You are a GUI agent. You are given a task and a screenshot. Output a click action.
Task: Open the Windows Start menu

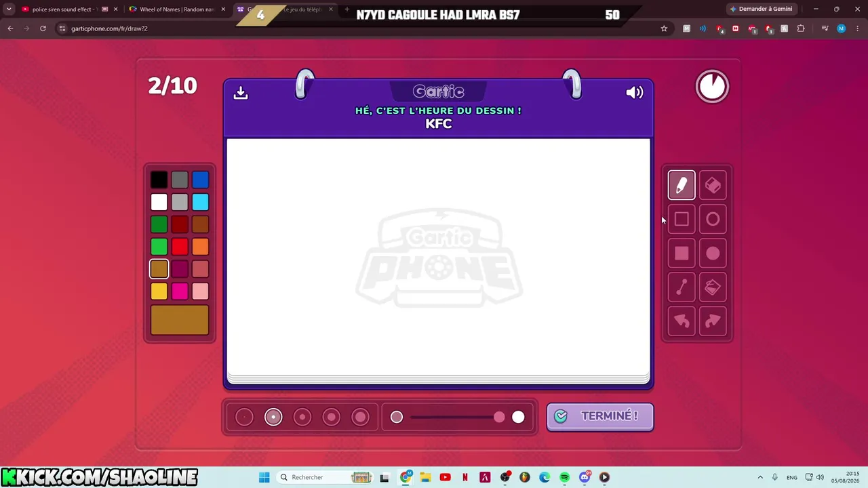click(x=264, y=477)
